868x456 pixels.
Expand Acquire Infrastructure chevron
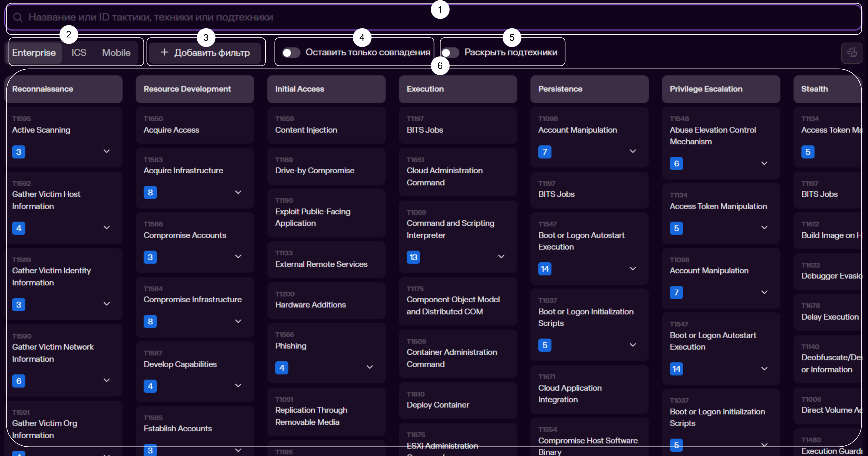click(238, 192)
